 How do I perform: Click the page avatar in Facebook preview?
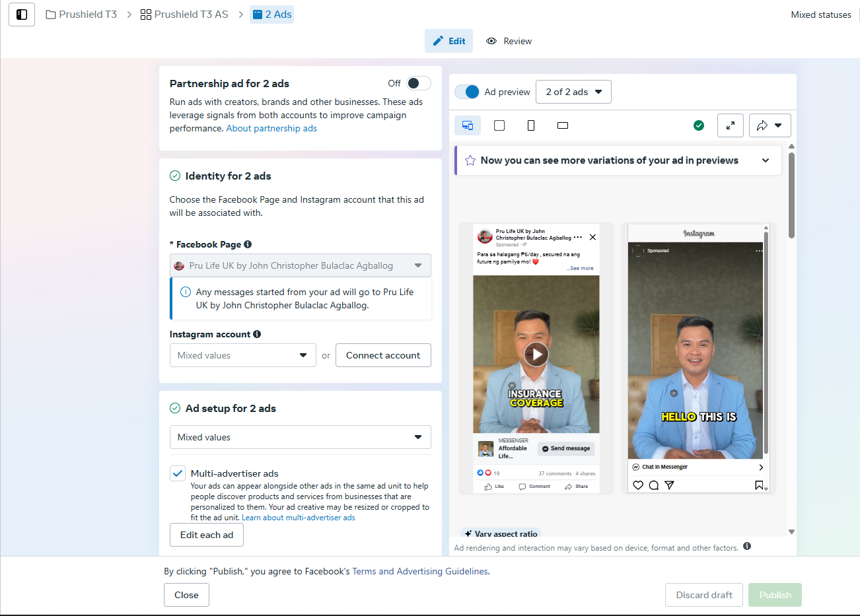click(485, 236)
